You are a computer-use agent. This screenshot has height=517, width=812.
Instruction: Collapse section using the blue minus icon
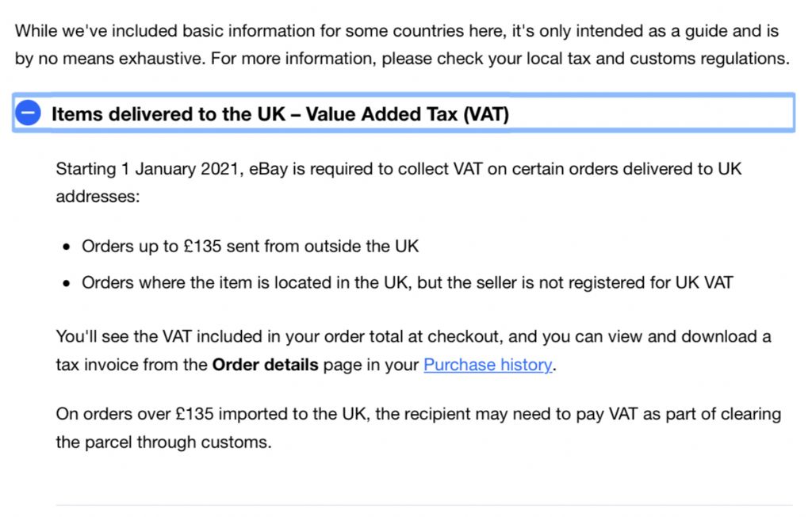pyautogui.click(x=28, y=113)
